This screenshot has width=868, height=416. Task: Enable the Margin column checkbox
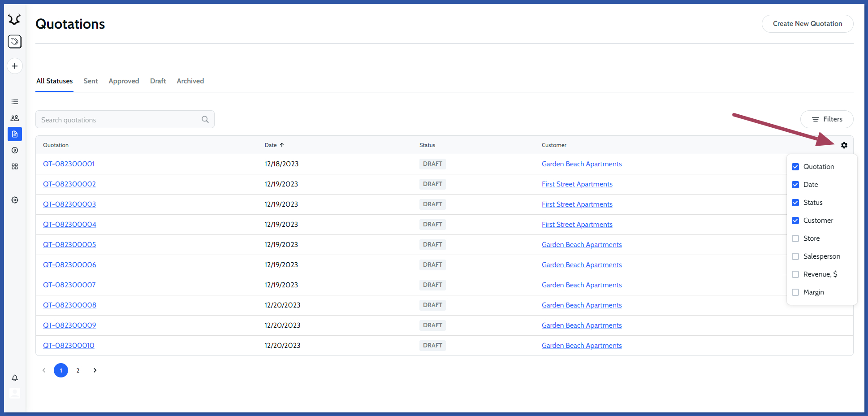click(795, 292)
